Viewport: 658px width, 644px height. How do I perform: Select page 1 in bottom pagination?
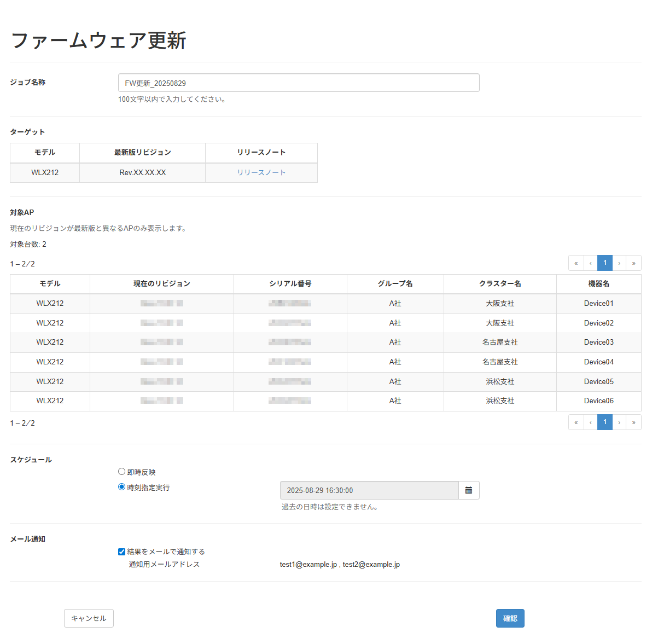click(x=604, y=422)
